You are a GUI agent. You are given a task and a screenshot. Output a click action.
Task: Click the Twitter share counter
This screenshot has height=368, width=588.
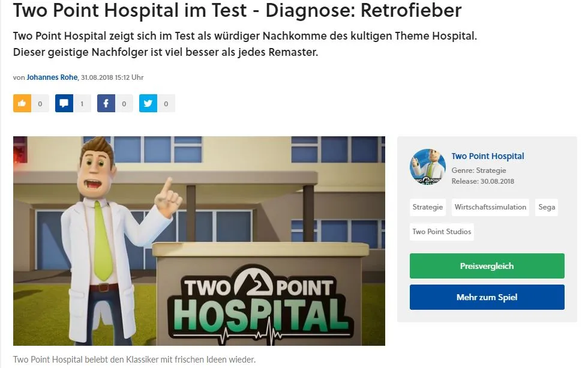(166, 103)
